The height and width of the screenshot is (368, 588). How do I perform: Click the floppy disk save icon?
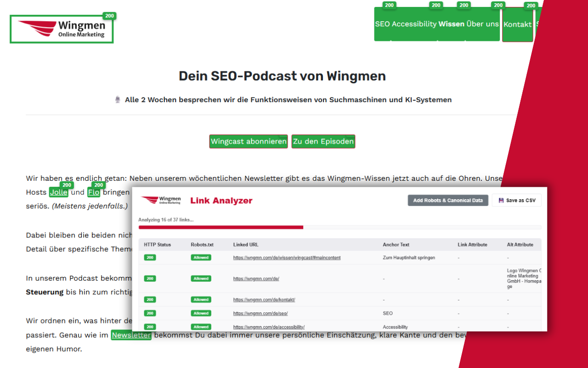point(501,201)
